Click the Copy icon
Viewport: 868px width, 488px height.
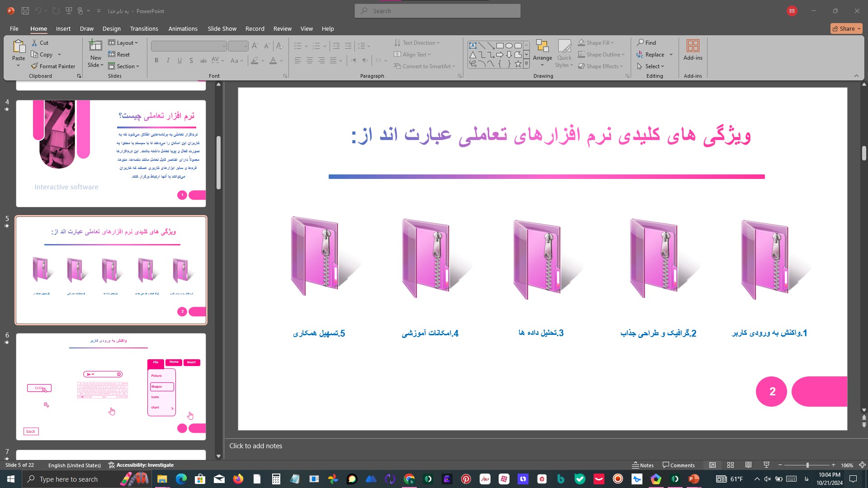point(34,55)
